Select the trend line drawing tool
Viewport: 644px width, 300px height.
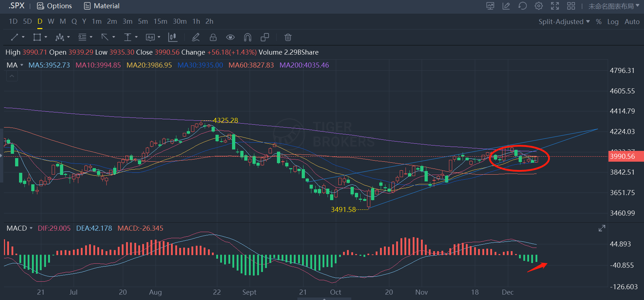[15, 37]
